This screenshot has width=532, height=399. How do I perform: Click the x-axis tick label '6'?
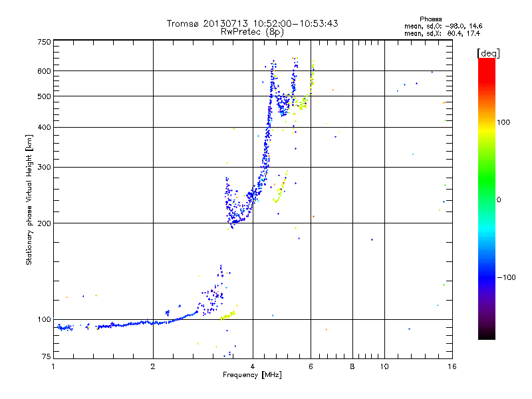[x=311, y=366]
